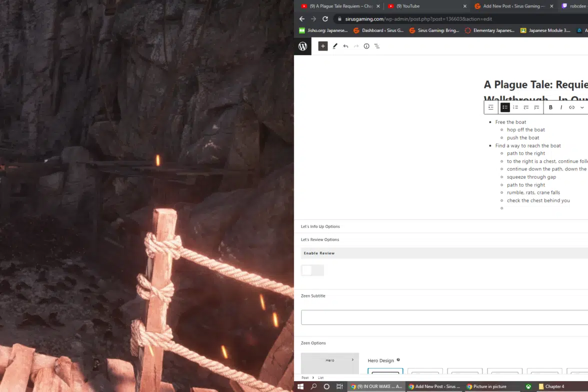Open the List View outline
The image size is (588, 392).
[377, 46]
